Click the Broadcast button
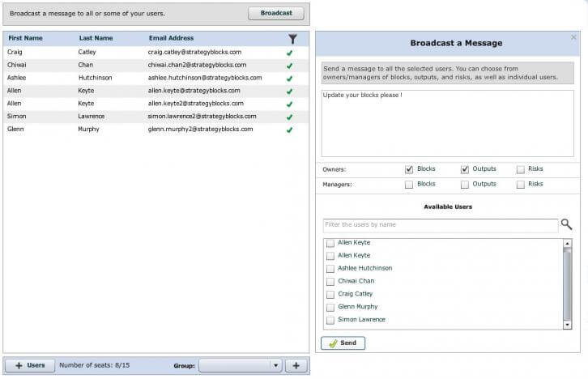 point(276,13)
